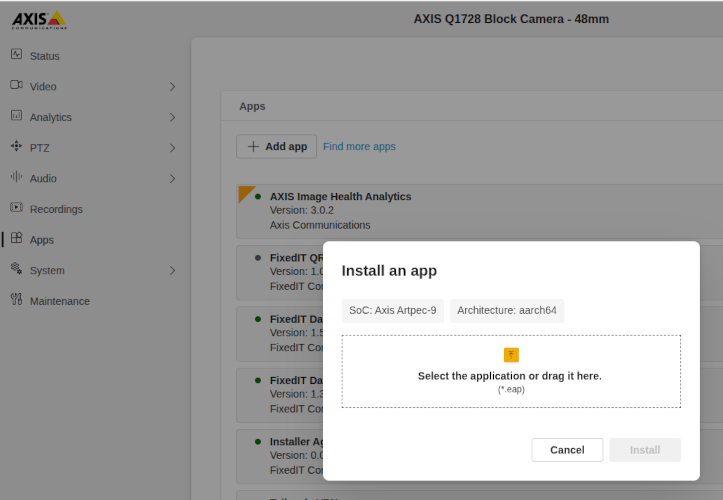Click the Maintenance tools sidebar icon
This screenshot has height=500, width=723.
click(17, 299)
